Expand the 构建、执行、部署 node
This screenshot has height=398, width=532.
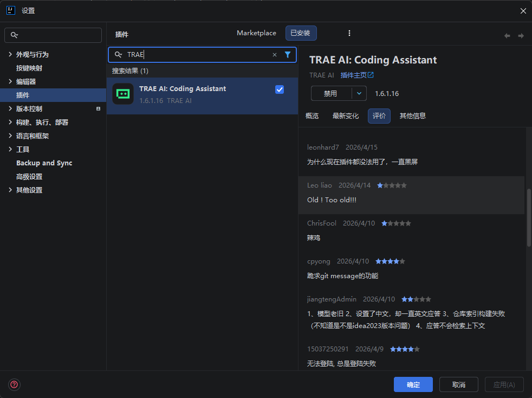coord(10,122)
